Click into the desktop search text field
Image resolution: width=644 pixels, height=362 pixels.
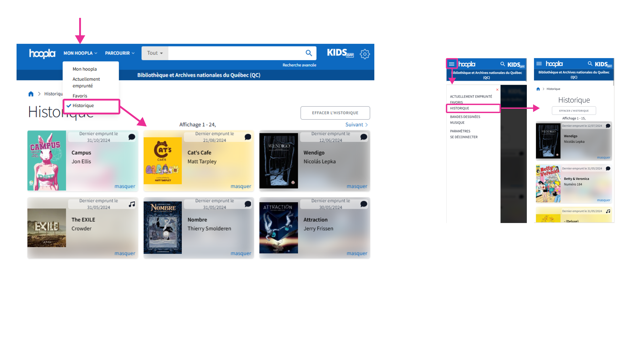(x=235, y=53)
